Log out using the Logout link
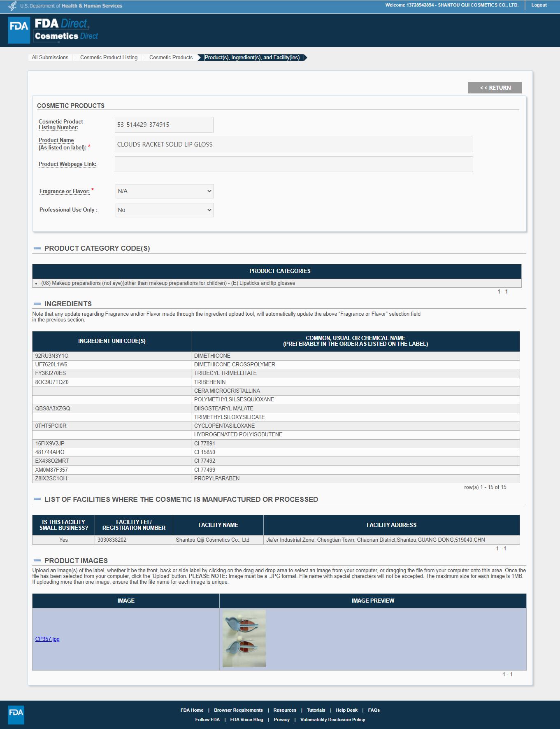Screen dimensions: 560x729 pos(539,5)
